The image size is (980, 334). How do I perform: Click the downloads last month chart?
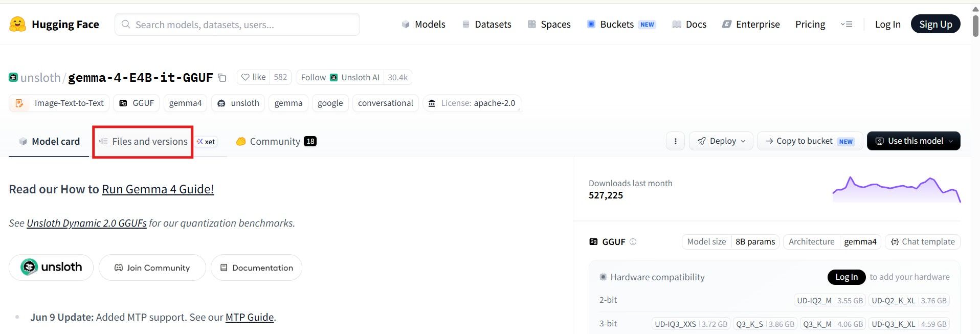[896, 189]
